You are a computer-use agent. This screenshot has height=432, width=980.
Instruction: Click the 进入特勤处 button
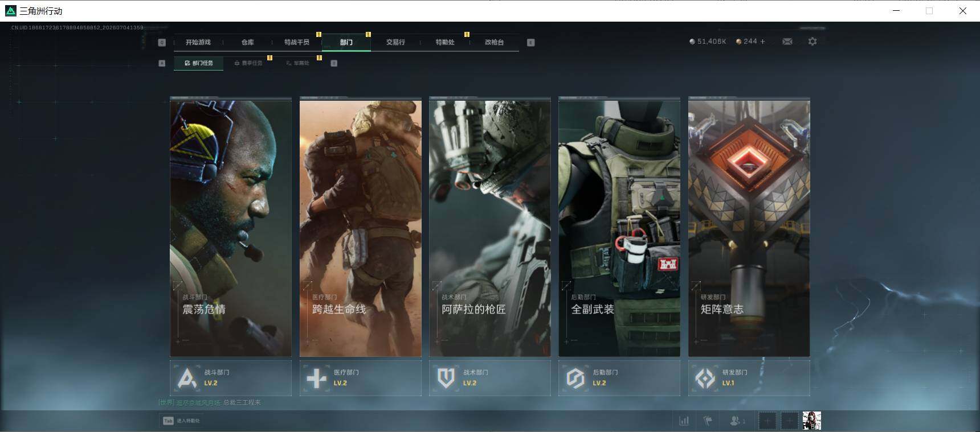[x=182, y=421]
